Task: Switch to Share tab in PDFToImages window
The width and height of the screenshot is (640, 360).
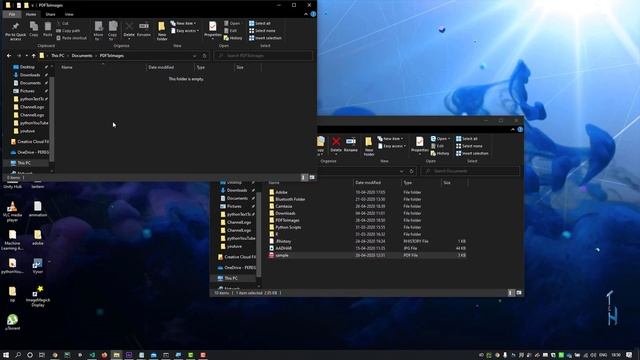Action: pos(50,14)
